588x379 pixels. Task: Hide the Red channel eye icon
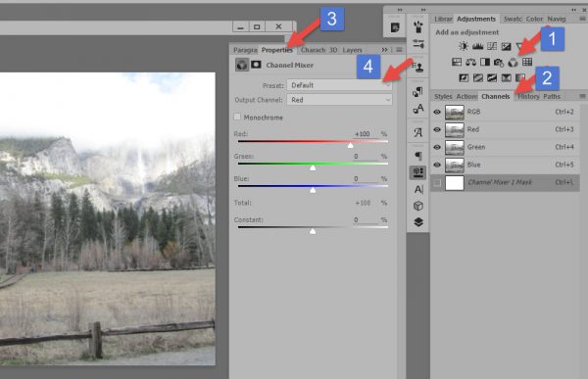(x=437, y=129)
